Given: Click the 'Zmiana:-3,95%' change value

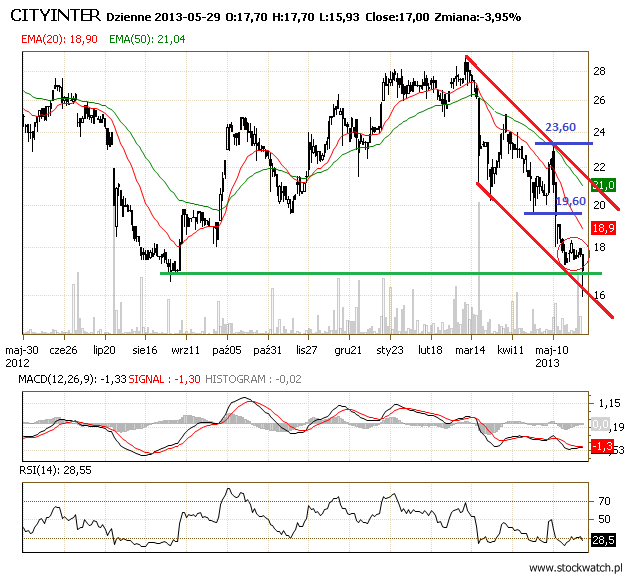Looking at the screenshot, I should [x=478, y=17].
